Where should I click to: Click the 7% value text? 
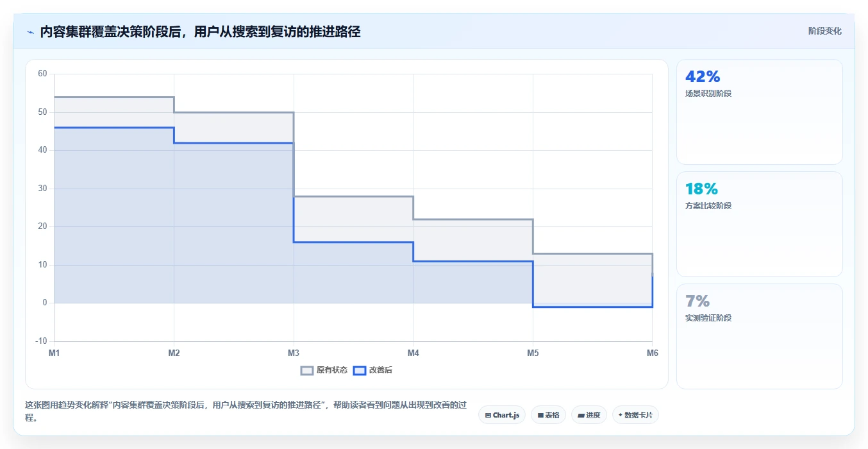(x=697, y=301)
